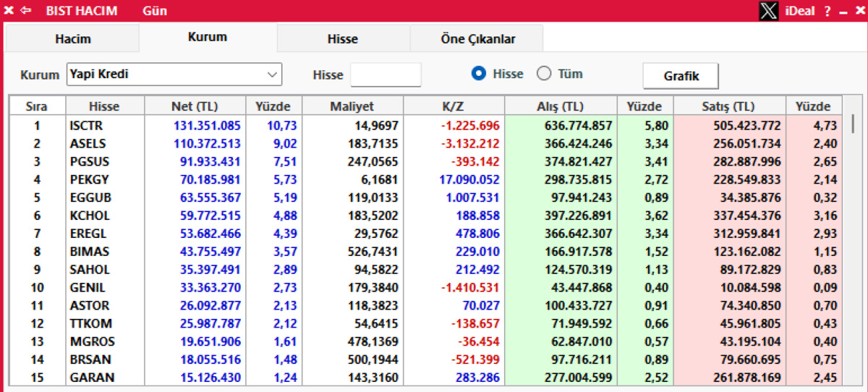
Task: Select the GARAN stock row
Action: pos(425,377)
